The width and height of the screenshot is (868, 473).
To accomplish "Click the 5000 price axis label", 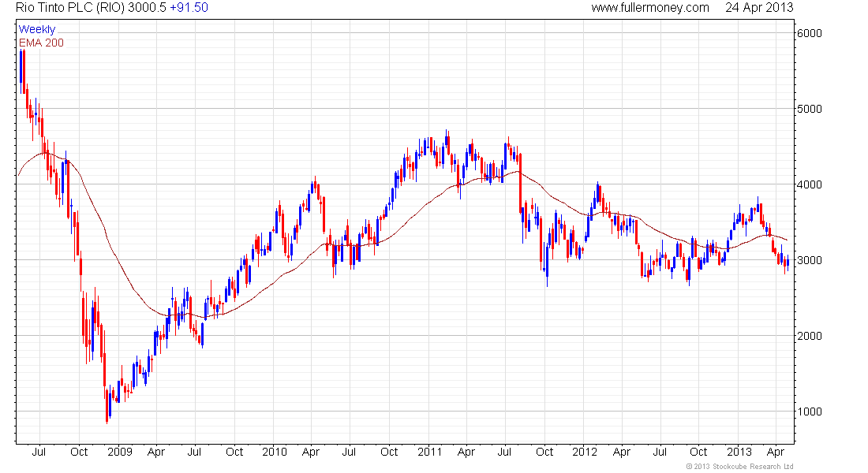I will [x=810, y=109].
